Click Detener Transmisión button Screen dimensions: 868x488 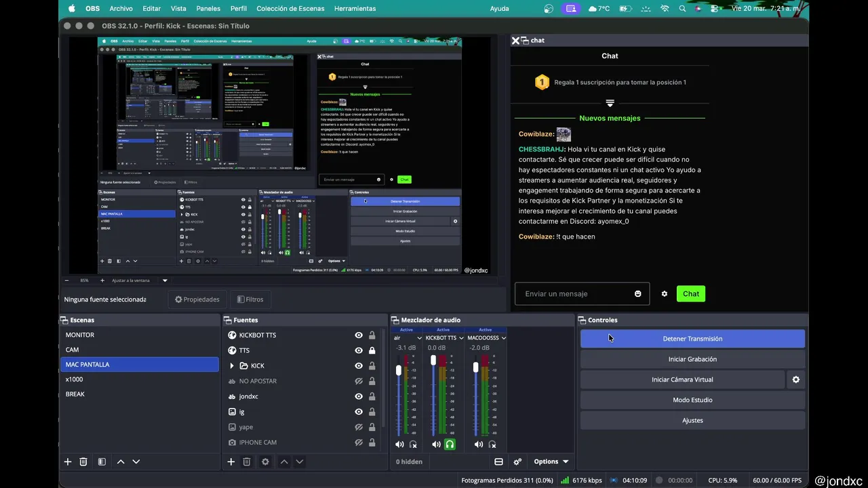tap(692, 339)
